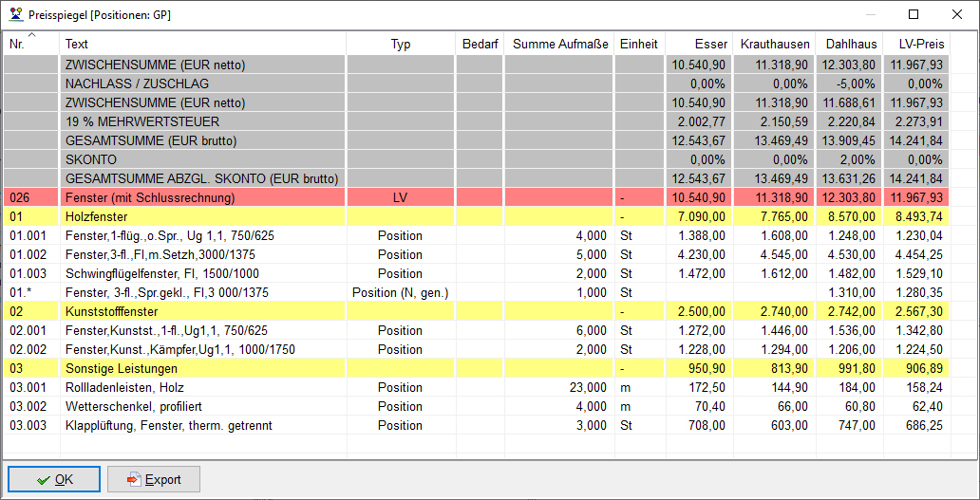Select the yellow Holzfenster group row
The image size is (980, 500).
(x=202, y=216)
